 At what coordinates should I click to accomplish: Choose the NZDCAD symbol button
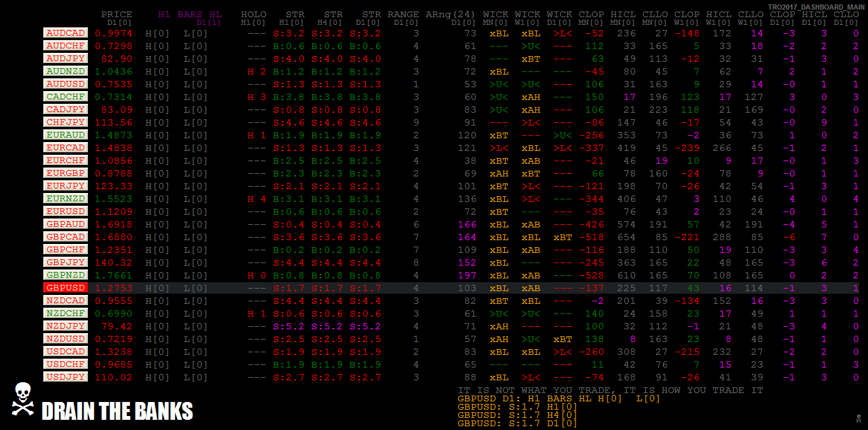[x=66, y=300]
